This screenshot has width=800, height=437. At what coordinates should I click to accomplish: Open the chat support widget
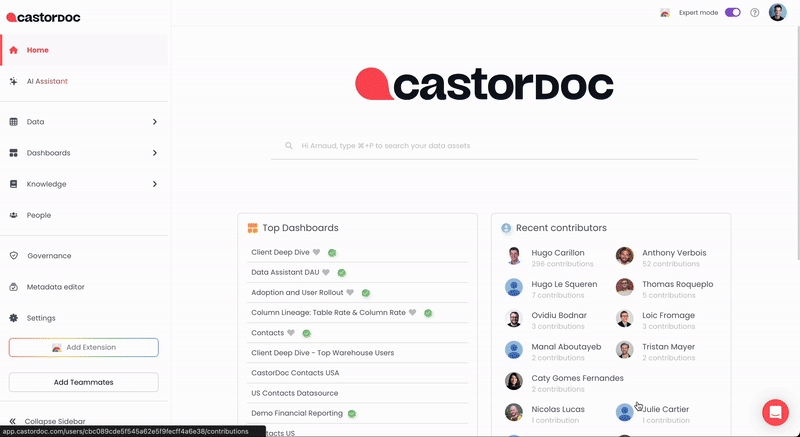coord(776,411)
